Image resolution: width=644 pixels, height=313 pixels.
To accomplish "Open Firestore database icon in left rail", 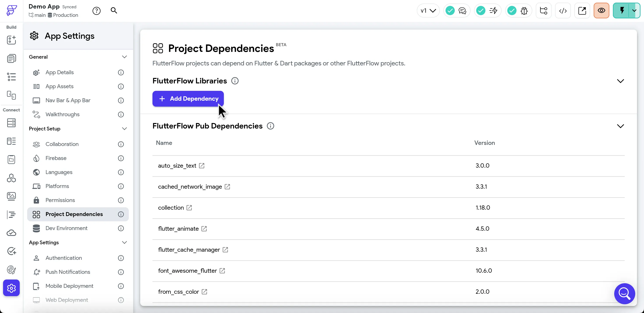I will [11, 123].
